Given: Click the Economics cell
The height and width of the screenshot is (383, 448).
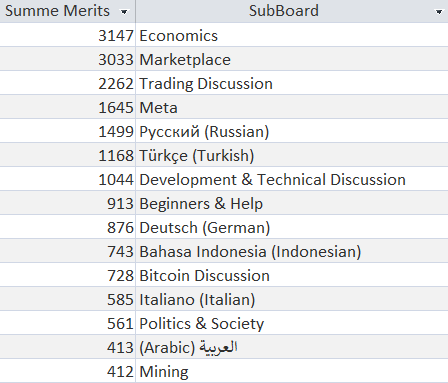Looking at the screenshot, I should coord(292,35).
